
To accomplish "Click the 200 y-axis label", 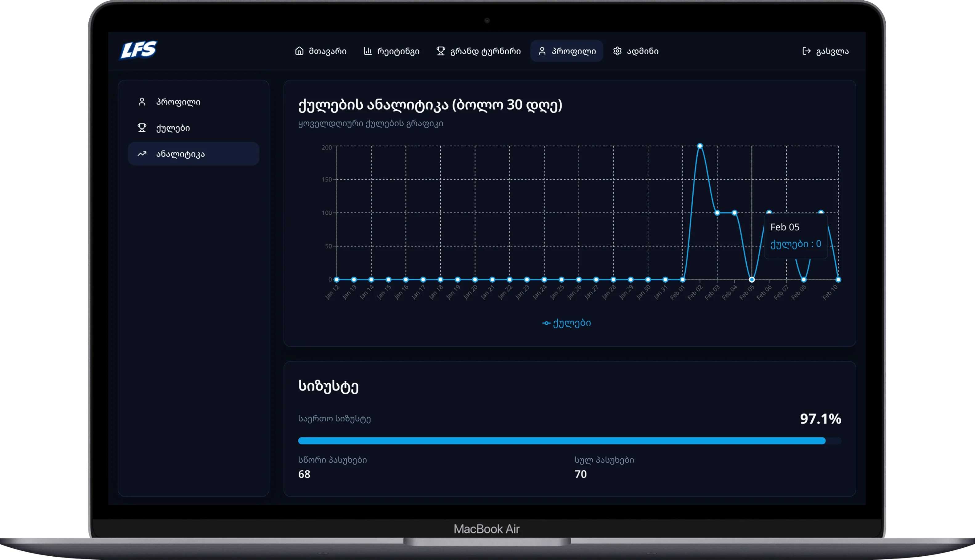I will pos(327,148).
